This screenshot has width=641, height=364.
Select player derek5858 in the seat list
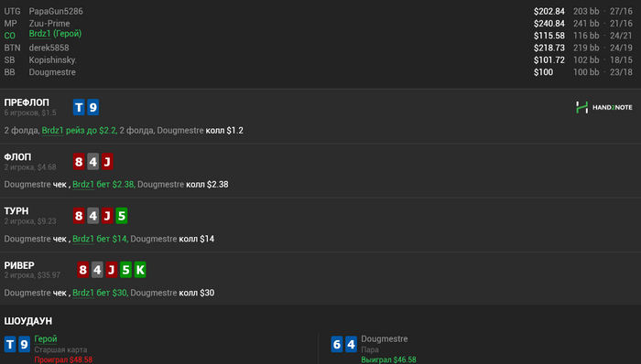pos(49,48)
